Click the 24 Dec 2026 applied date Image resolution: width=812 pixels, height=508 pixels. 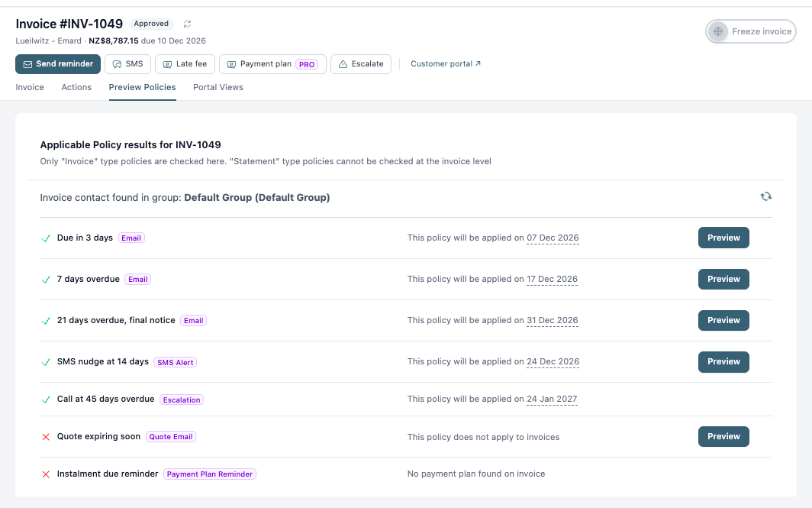[x=553, y=361]
